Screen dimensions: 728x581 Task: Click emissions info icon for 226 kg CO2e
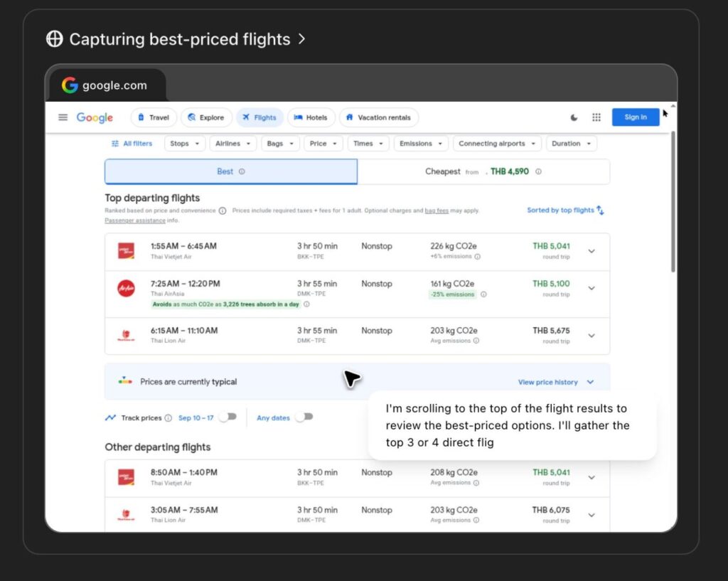(x=477, y=256)
